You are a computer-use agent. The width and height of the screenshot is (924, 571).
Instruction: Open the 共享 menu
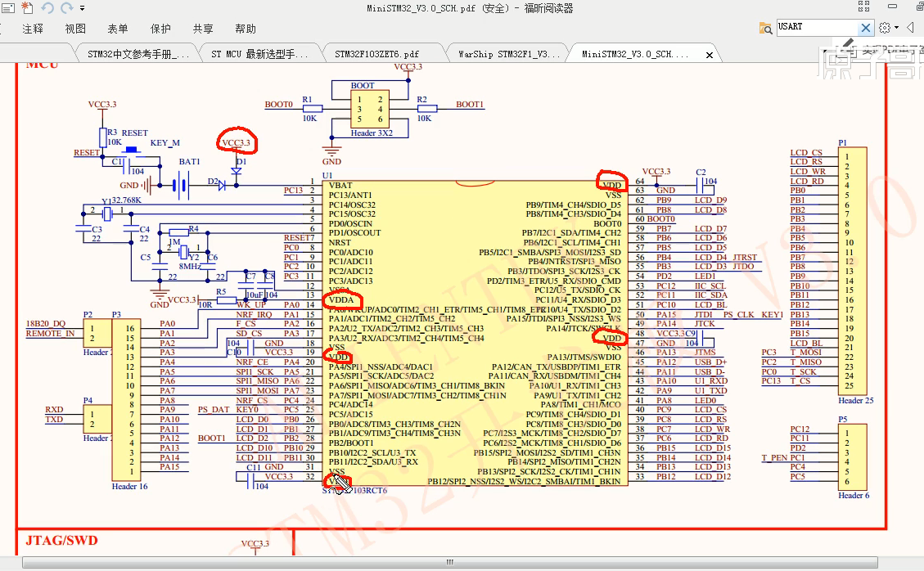pyautogui.click(x=203, y=29)
